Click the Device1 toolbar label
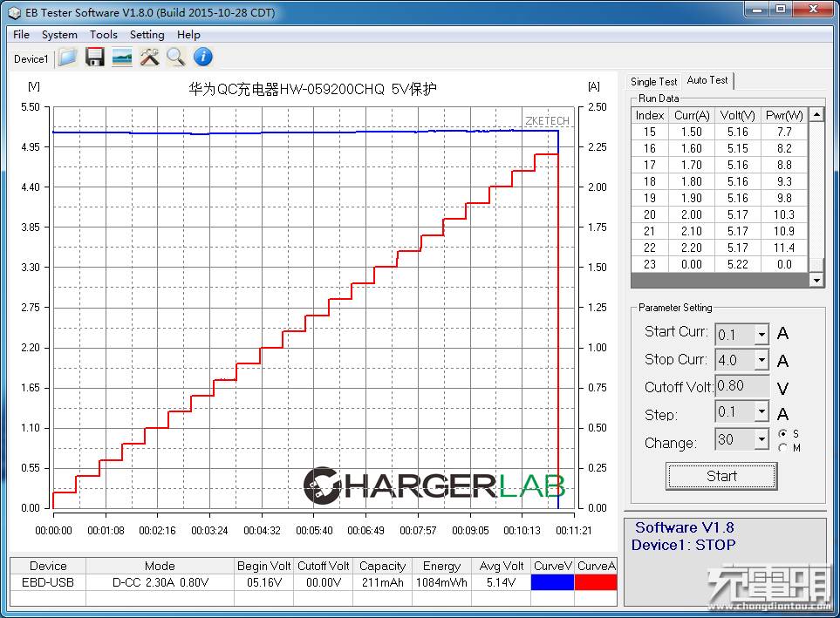This screenshot has height=618, width=840. [31, 59]
